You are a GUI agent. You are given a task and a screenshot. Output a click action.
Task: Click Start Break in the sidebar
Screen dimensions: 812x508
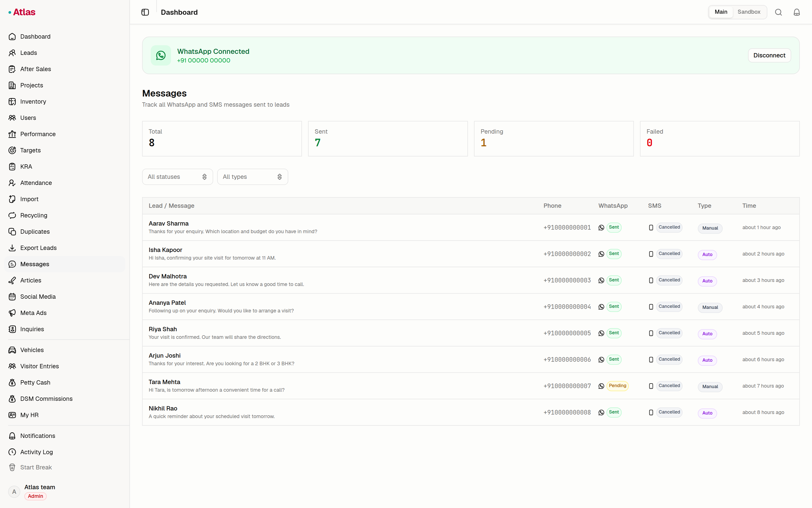pyautogui.click(x=65, y=467)
